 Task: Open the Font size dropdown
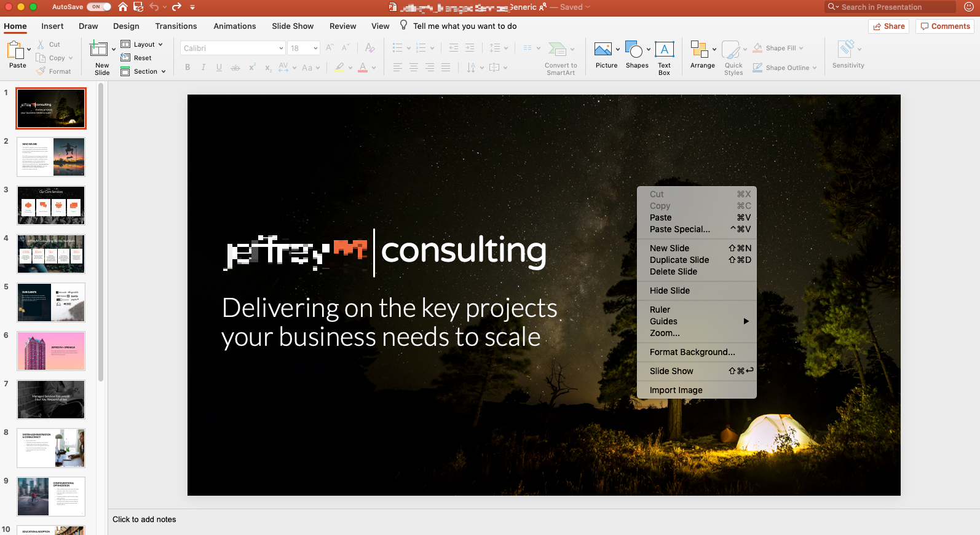[315, 48]
